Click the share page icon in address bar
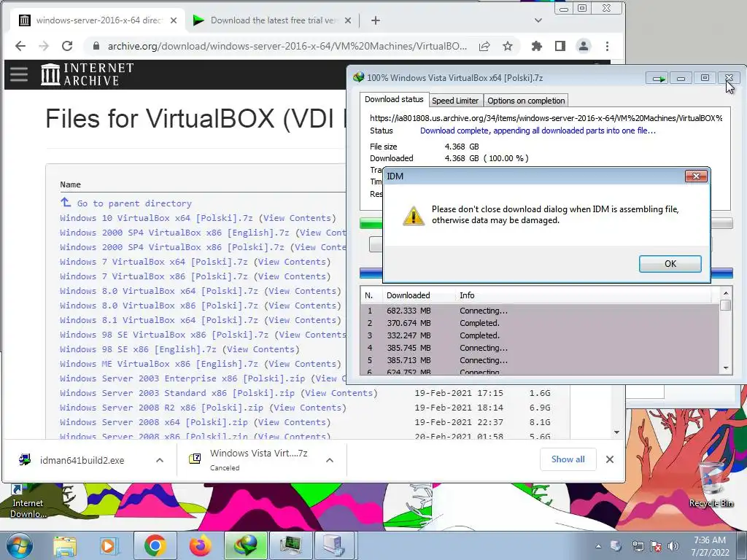This screenshot has height=560, width=747. pos(484,46)
